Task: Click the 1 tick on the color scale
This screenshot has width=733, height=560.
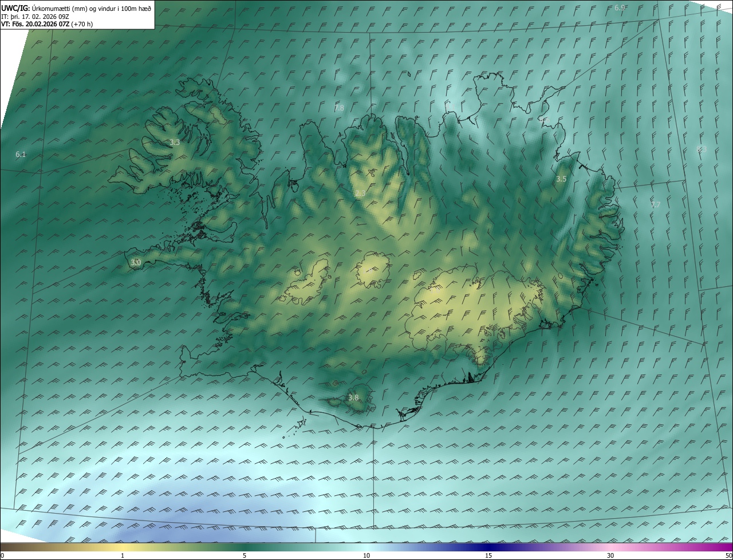Action: pos(123,555)
